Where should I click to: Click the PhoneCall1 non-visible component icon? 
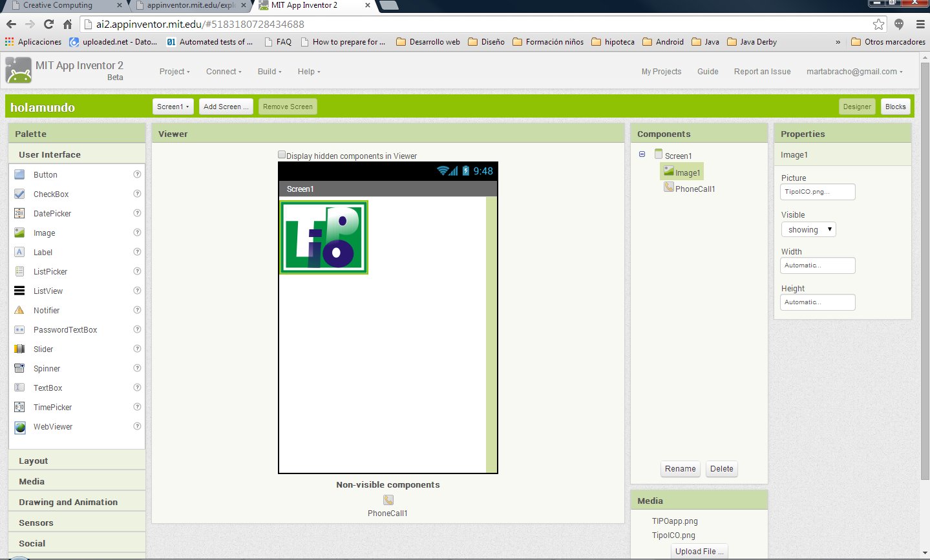coord(388,500)
